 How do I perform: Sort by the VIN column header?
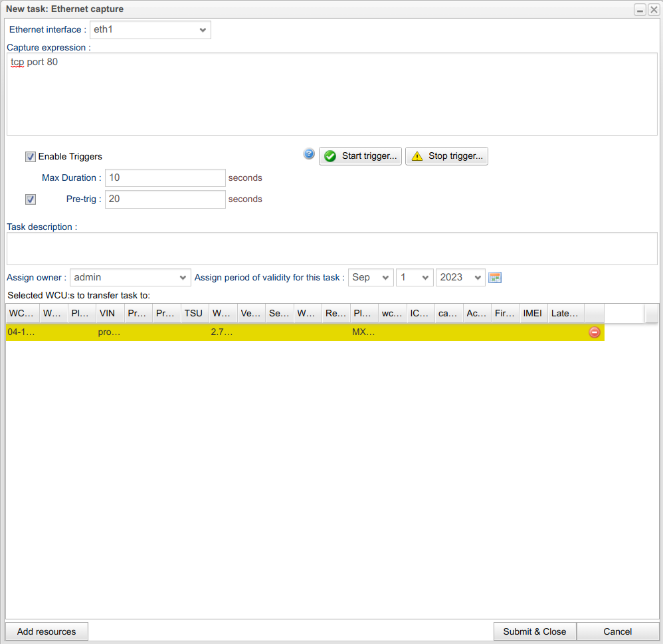pos(110,313)
